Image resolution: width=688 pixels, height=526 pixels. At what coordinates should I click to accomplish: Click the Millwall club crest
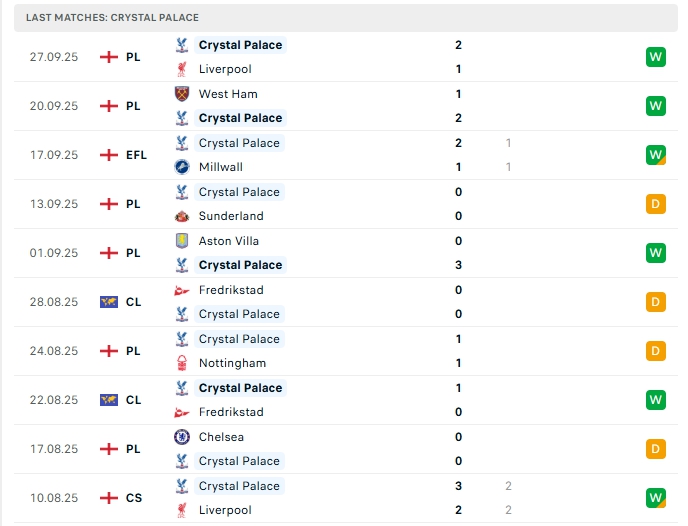click(182, 167)
